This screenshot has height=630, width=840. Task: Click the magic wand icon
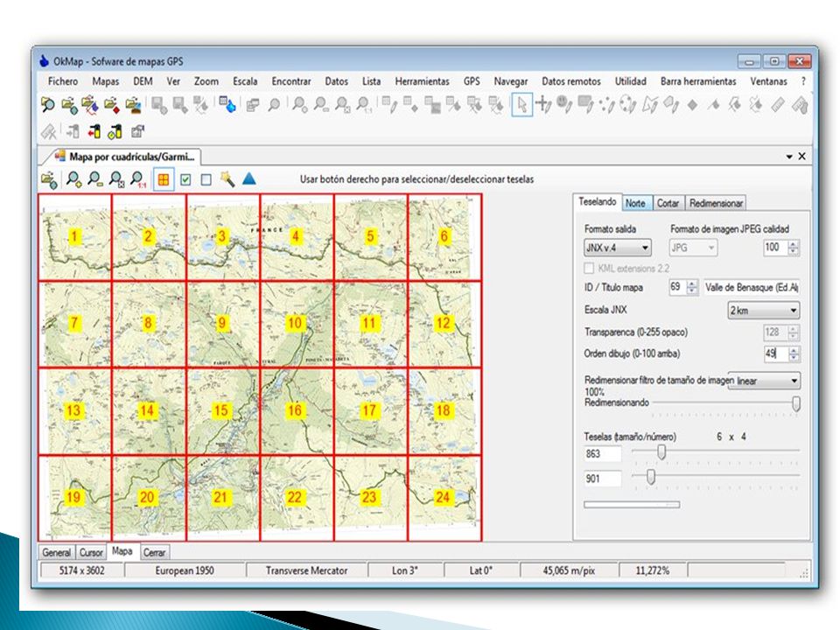227,179
